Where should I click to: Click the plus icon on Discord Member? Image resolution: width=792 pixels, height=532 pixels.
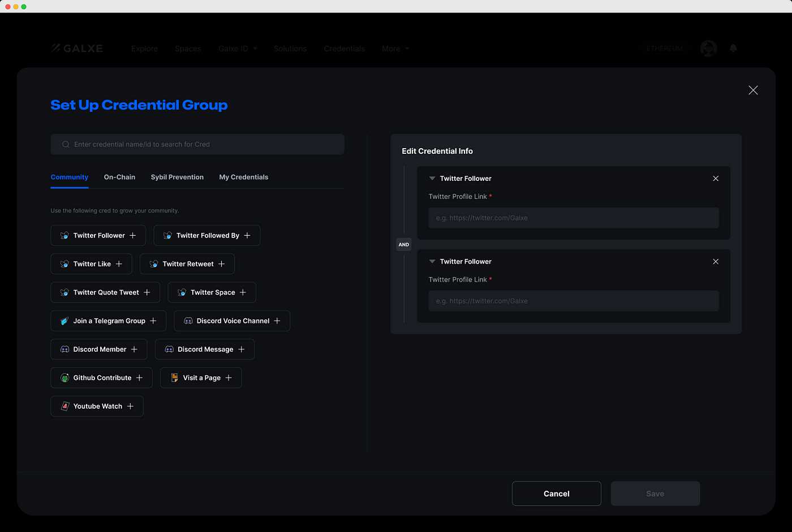point(134,349)
